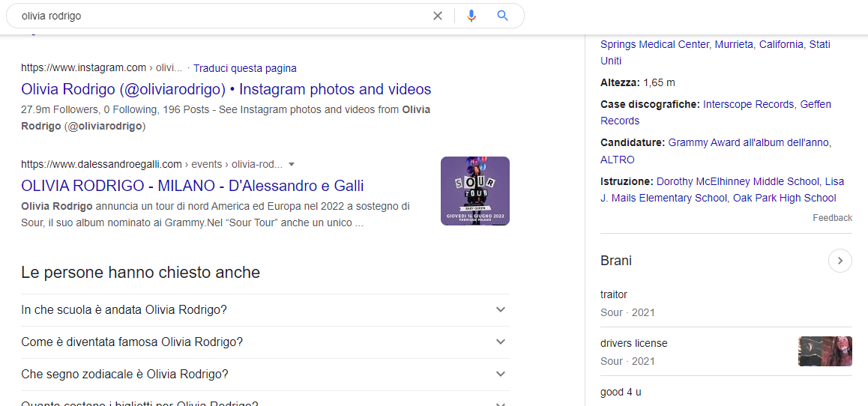
Task: Open Geffen Records link
Action: point(716,112)
